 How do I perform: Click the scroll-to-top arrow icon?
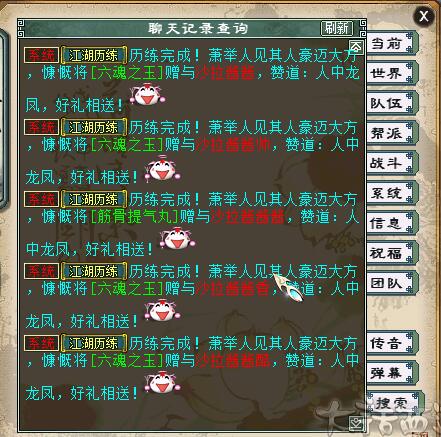point(356,47)
